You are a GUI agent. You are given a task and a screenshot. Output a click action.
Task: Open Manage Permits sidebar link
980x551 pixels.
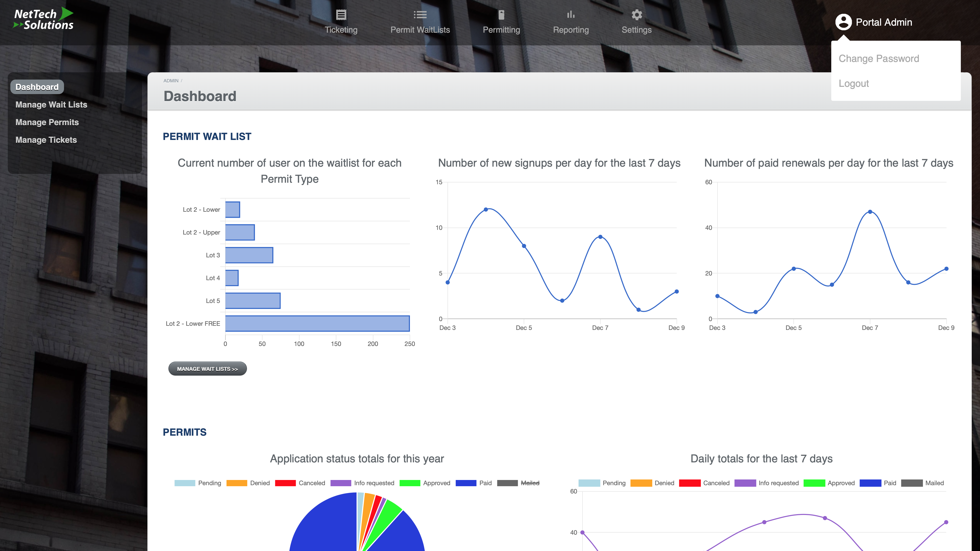[x=47, y=122]
